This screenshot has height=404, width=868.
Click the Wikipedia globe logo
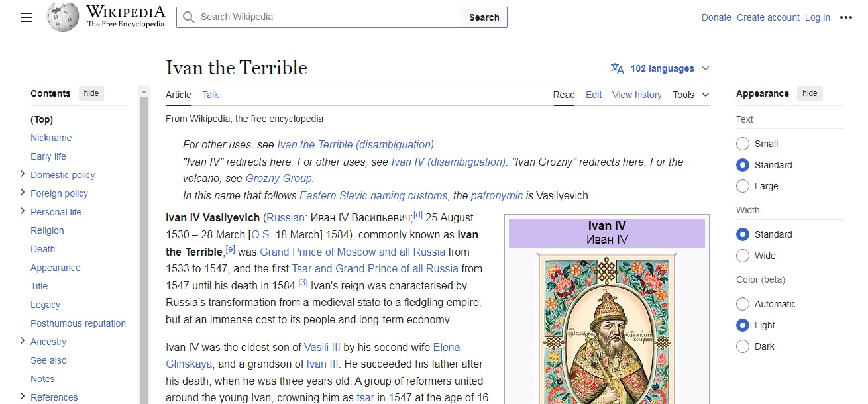[x=63, y=17]
